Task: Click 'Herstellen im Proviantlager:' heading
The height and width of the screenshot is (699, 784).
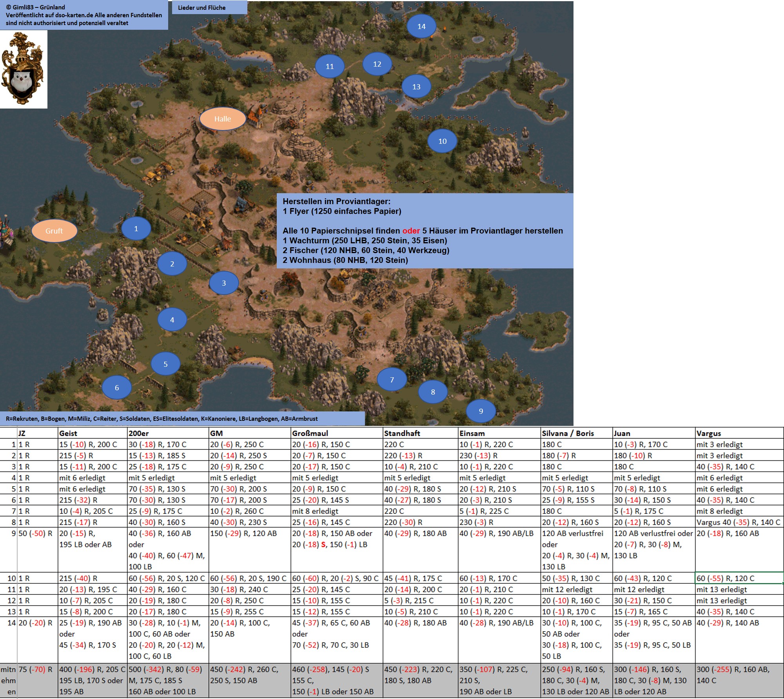Action: (337, 201)
